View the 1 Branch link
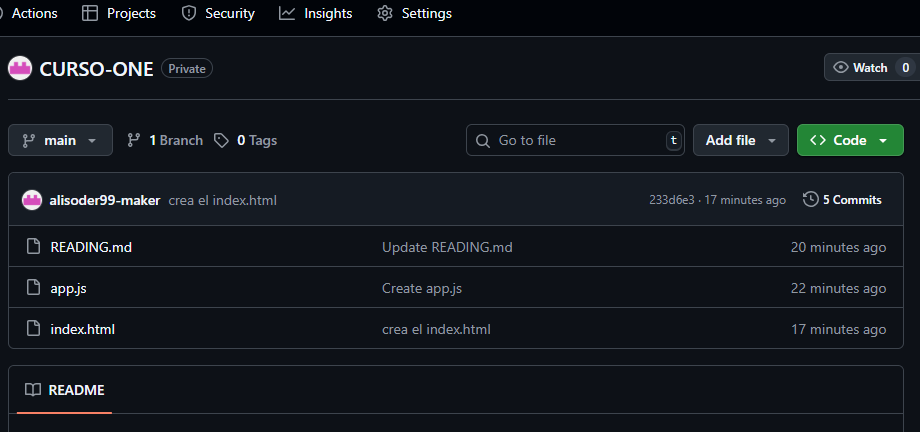The image size is (920, 432). [165, 140]
